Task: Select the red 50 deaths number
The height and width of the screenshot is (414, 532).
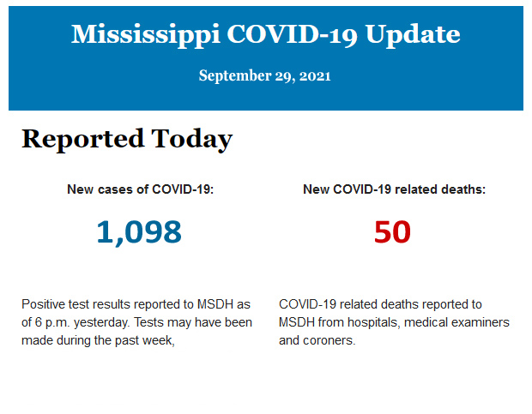Action: (392, 231)
